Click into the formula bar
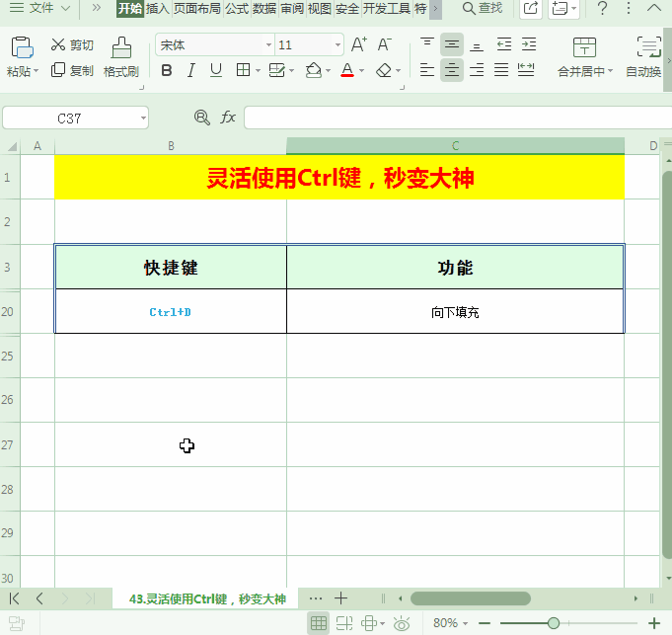The width and height of the screenshot is (672, 635). click(458, 118)
